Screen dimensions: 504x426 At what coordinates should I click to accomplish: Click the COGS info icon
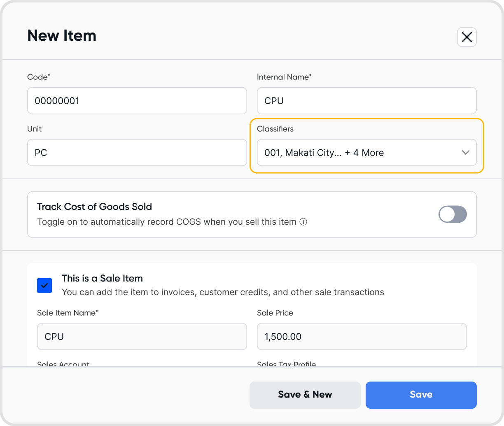pyautogui.click(x=303, y=222)
